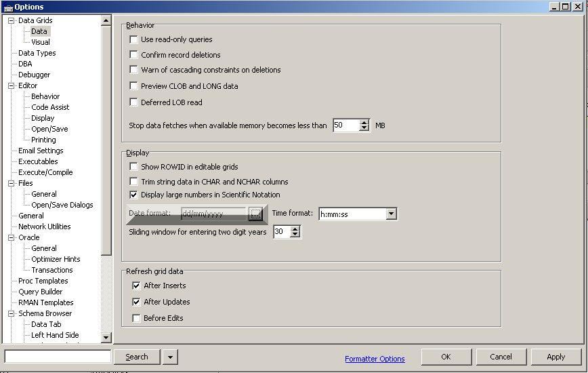Enable Show ROWID in editable grids
The image size is (588, 373).
[x=133, y=167]
